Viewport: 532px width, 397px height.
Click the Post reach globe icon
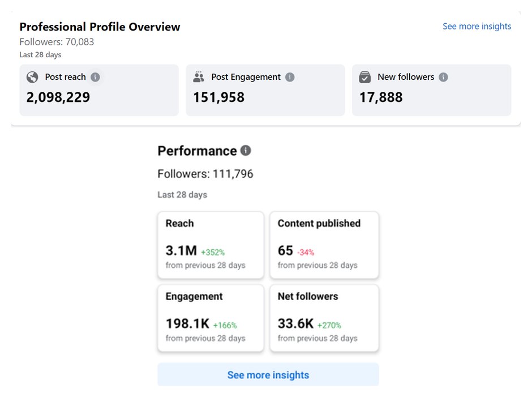point(32,77)
